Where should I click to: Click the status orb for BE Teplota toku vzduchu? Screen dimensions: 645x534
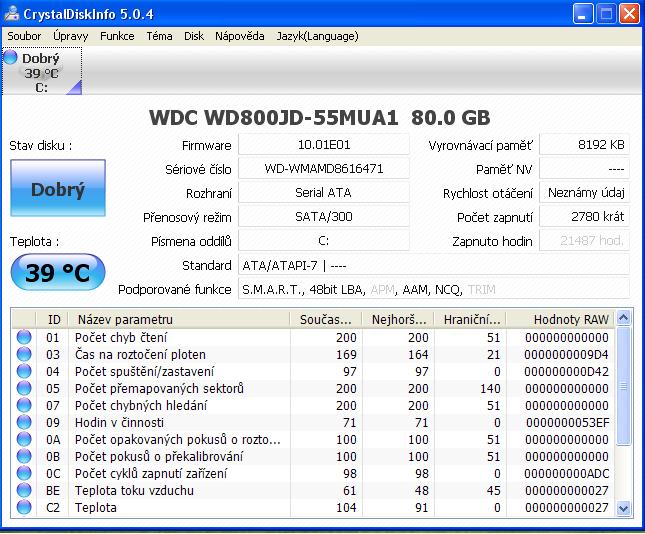pos(24,490)
